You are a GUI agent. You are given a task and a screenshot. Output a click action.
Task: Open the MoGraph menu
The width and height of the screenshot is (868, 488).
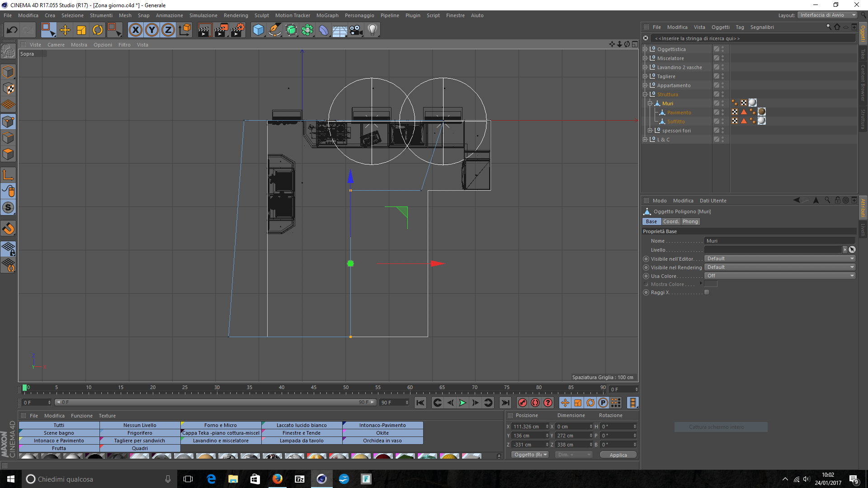(327, 15)
